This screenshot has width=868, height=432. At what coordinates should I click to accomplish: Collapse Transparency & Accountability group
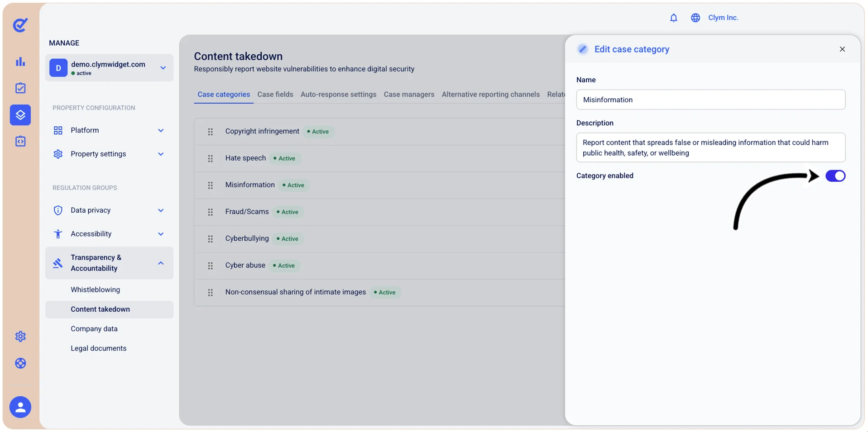(x=109, y=263)
